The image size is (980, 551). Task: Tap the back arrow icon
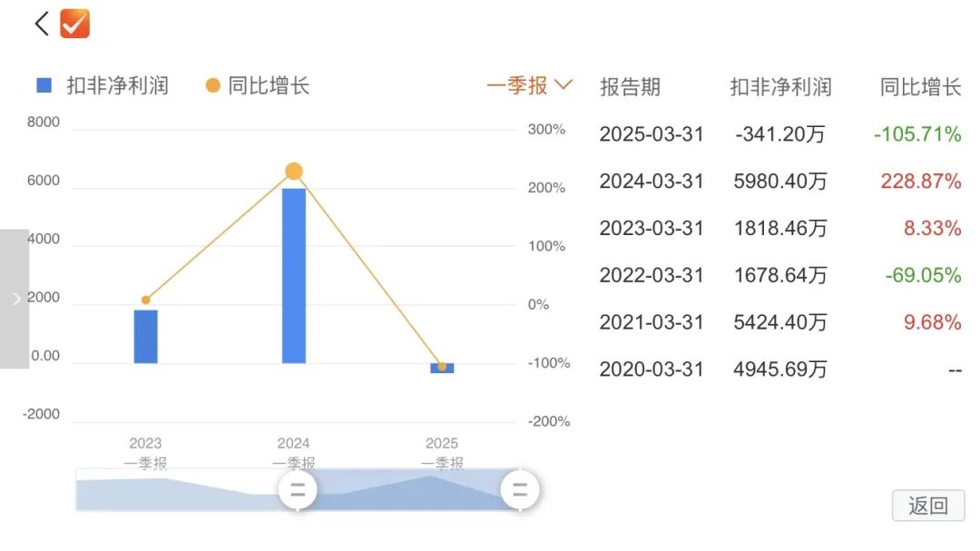(x=42, y=24)
